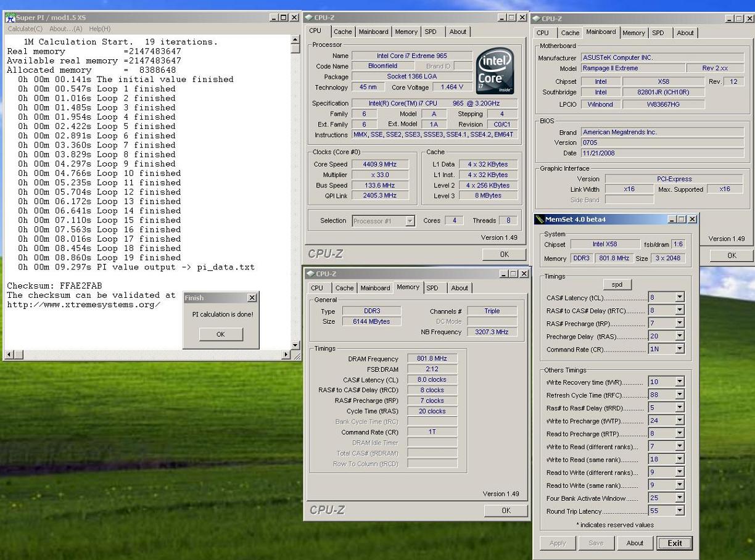Open RAS# to CAS# Delay dropdown in MemSet
The image size is (755, 560).
[680, 310]
